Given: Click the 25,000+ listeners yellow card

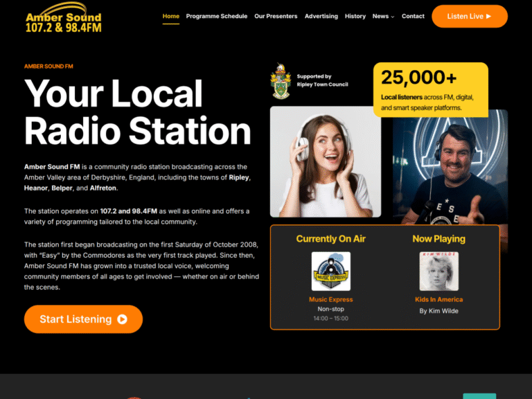Looking at the screenshot, I should pyautogui.click(x=431, y=89).
